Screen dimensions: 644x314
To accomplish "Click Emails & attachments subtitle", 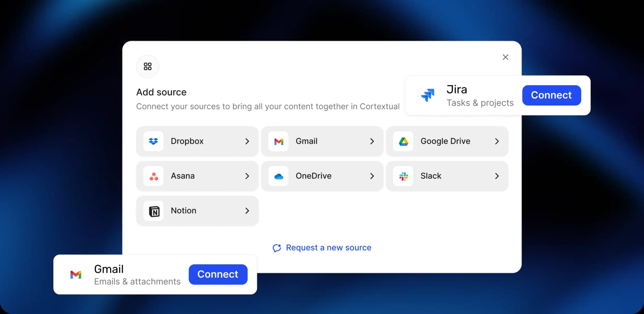I will point(137,281).
